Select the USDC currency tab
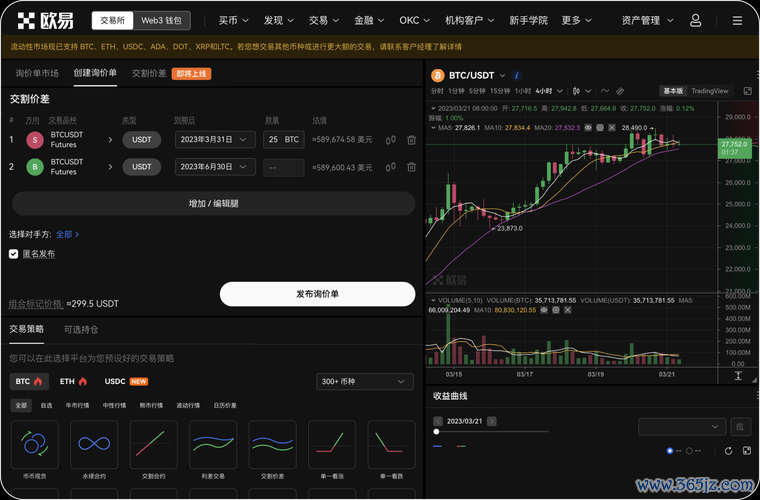The height and width of the screenshot is (500, 760). coord(126,381)
